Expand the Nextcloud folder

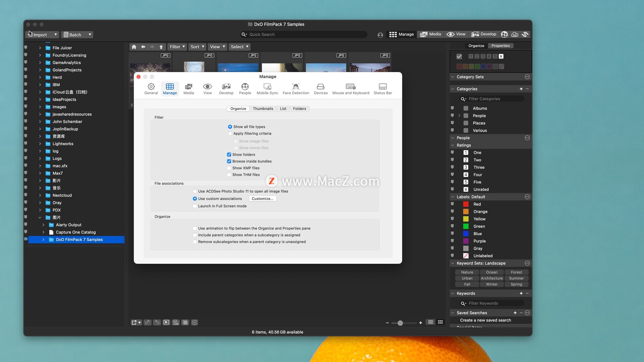[40, 195]
